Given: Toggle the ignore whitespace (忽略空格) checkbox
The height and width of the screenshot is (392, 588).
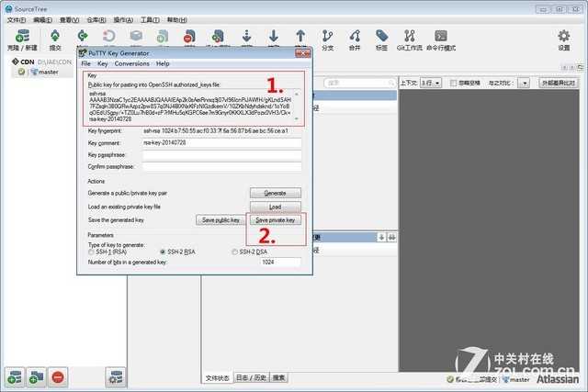Looking at the screenshot, I should click(x=456, y=83).
